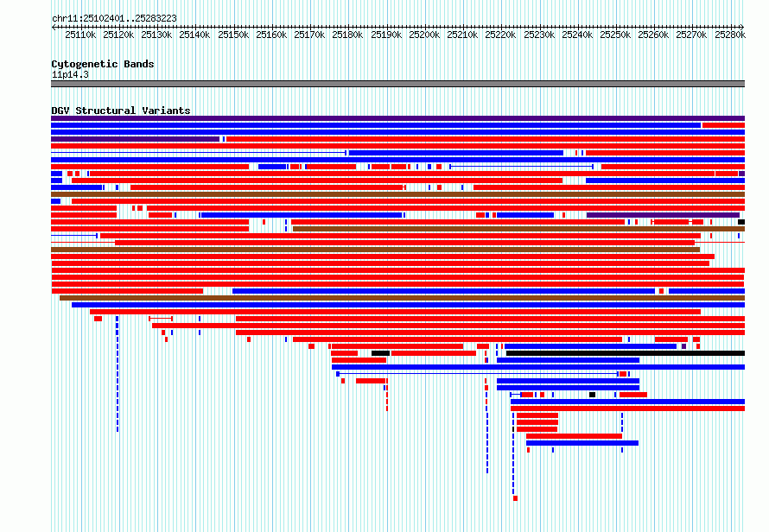The width and height of the screenshot is (769, 532).
Task: Select the 25120k ruler position
Action: pyautogui.click(x=118, y=35)
